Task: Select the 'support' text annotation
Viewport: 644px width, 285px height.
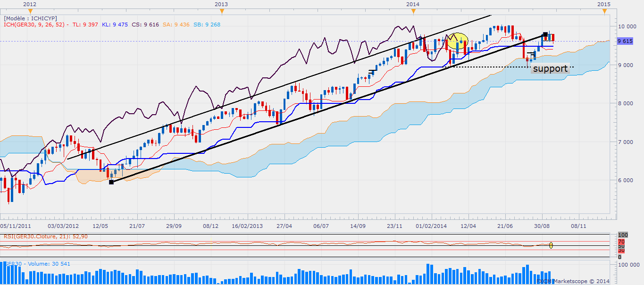Action: (x=550, y=68)
